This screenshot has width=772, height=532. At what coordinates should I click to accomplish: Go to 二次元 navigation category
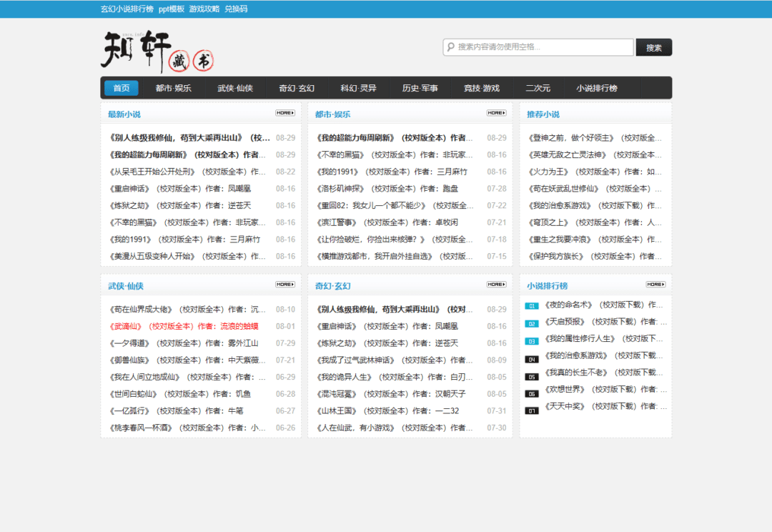coord(538,88)
